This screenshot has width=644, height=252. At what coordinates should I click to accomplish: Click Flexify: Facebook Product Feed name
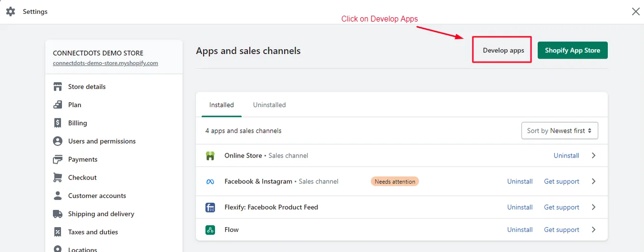271,207
